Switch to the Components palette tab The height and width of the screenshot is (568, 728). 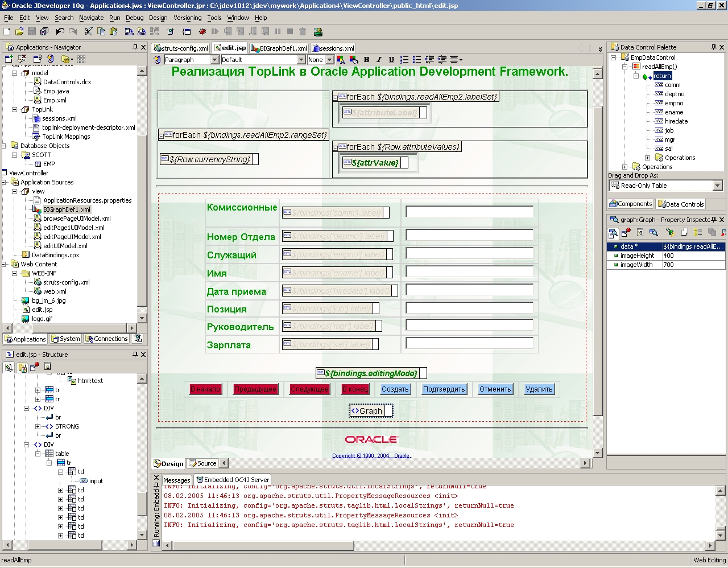point(630,204)
